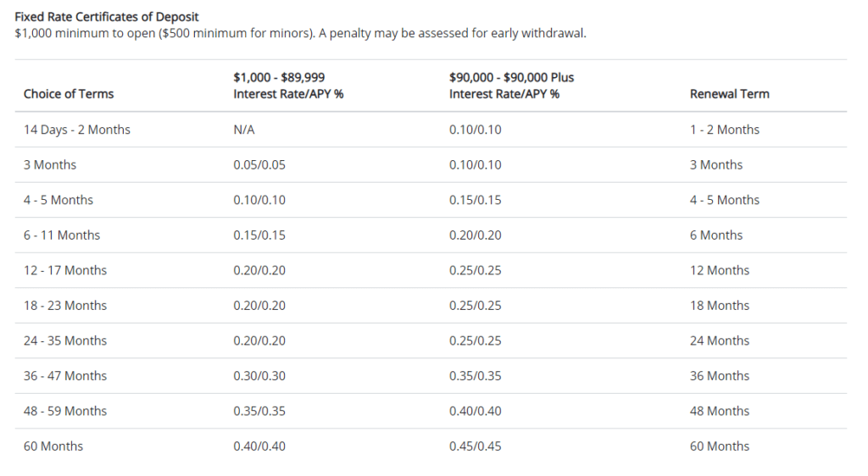Click the 60 Months renewal term cell
The image size is (868, 476).
click(x=719, y=446)
